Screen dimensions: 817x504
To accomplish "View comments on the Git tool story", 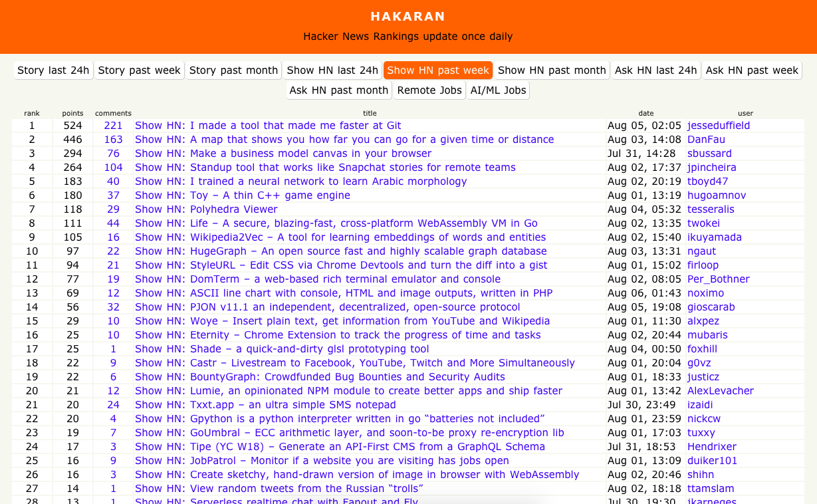I will (113, 125).
